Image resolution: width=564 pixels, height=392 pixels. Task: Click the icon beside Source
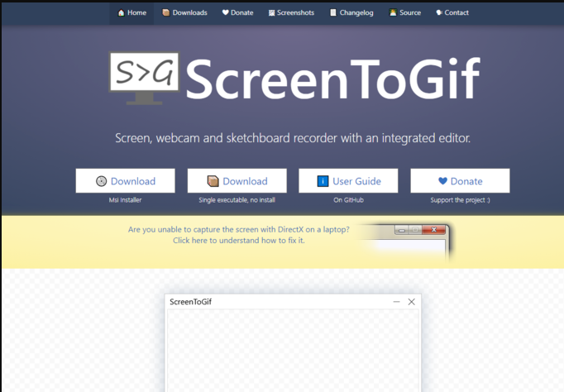(x=393, y=12)
